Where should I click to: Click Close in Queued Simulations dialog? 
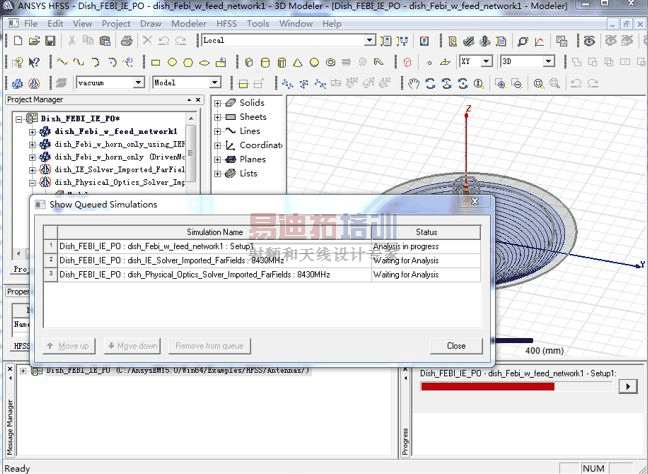pyautogui.click(x=456, y=346)
